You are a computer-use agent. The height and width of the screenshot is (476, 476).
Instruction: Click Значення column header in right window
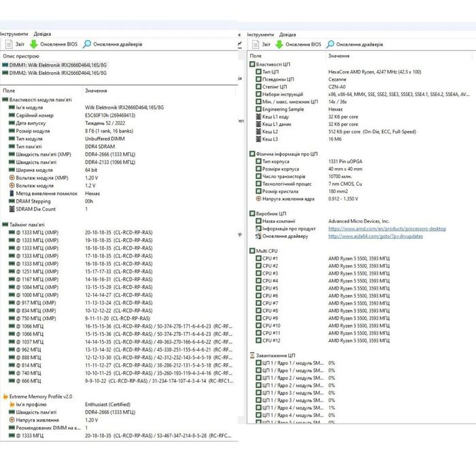pyautogui.click(x=339, y=56)
